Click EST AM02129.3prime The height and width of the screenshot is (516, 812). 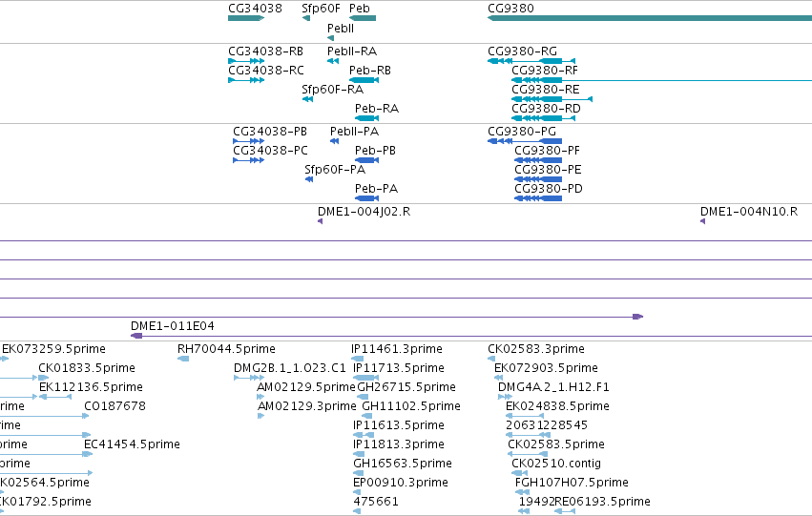pyautogui.click(x=261, y=416)
